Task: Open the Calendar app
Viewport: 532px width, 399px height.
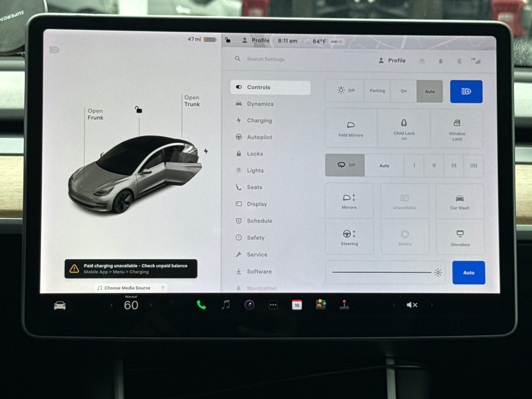Action: [297, 305]
